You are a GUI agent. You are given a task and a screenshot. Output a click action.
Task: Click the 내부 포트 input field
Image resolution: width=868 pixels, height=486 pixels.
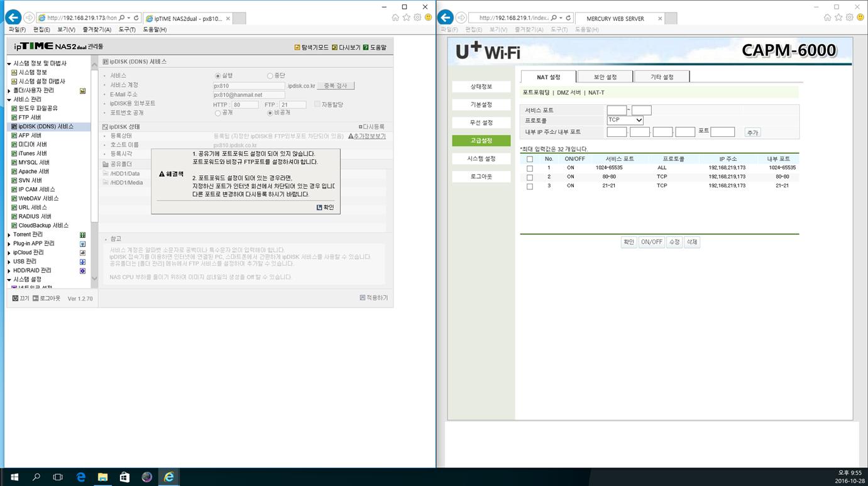pyautogui.click(x=722, y=132)
